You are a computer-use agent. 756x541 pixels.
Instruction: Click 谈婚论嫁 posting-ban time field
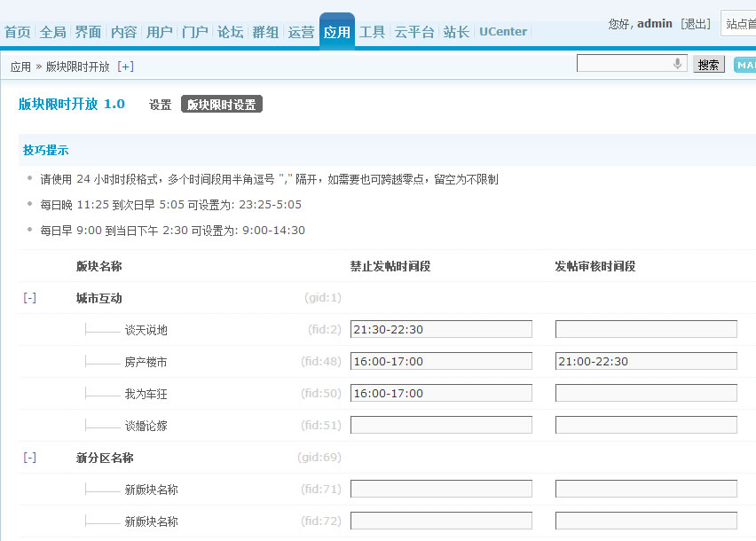[x=441, y=426]
